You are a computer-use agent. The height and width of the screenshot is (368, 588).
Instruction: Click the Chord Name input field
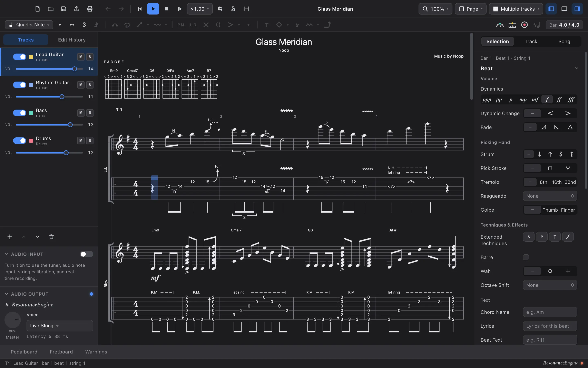click(x=550, y=312)
